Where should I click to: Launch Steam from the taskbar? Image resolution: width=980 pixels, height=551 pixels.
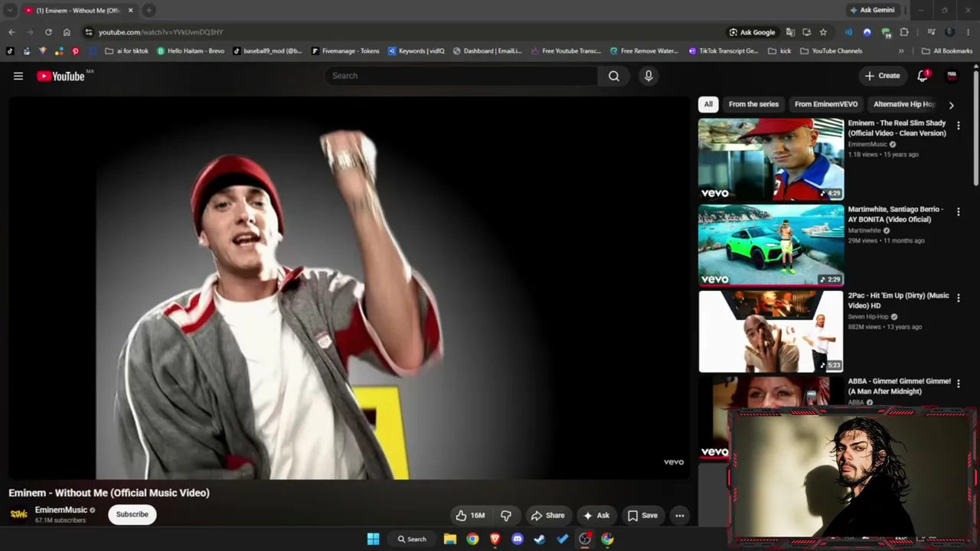[540, 539]
